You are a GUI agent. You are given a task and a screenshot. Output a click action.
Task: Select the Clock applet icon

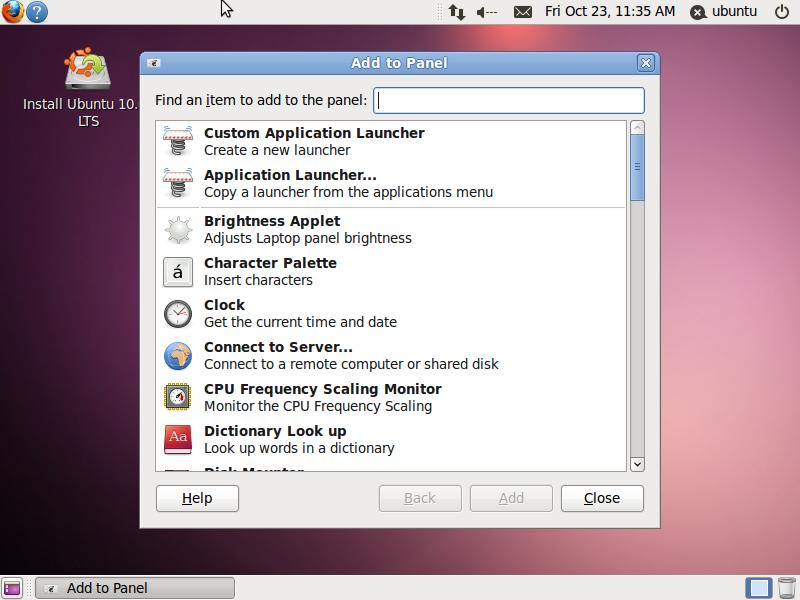pyautogui.click(x=178, y=314)
